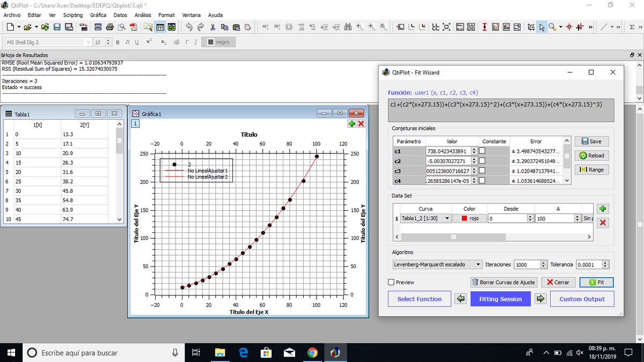Click the superscript x² icon

coord(149,42)
